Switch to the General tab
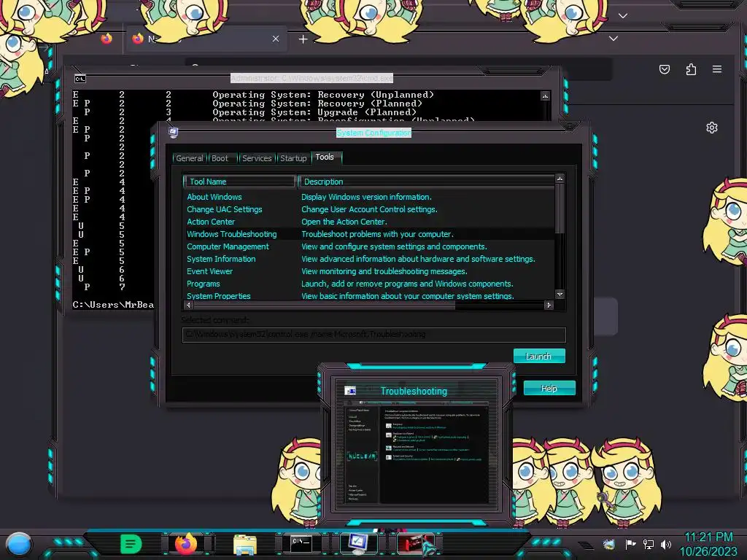The height and width of the screenshot is (560, 747). pos(189,158)
